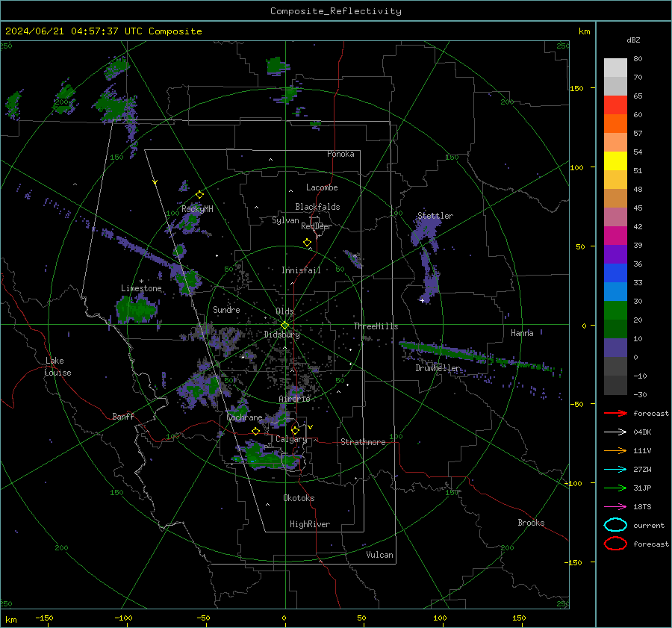This screenshot has width=672, height=628.
Task: Click the 150 value at the top of the right km axis
Action: coord(577,88)
